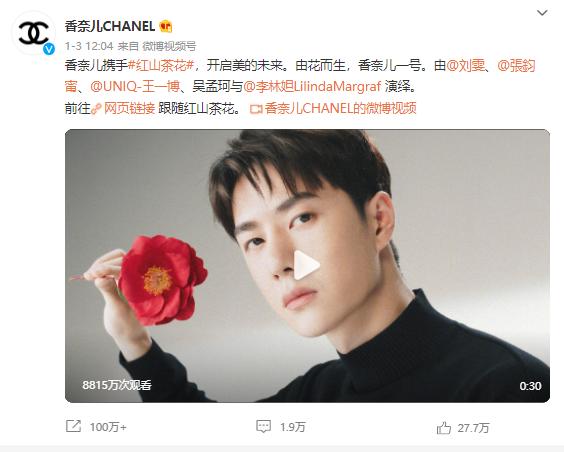
Task: Open the 香奈儿CHANEL account name
Action: (110, 26)
